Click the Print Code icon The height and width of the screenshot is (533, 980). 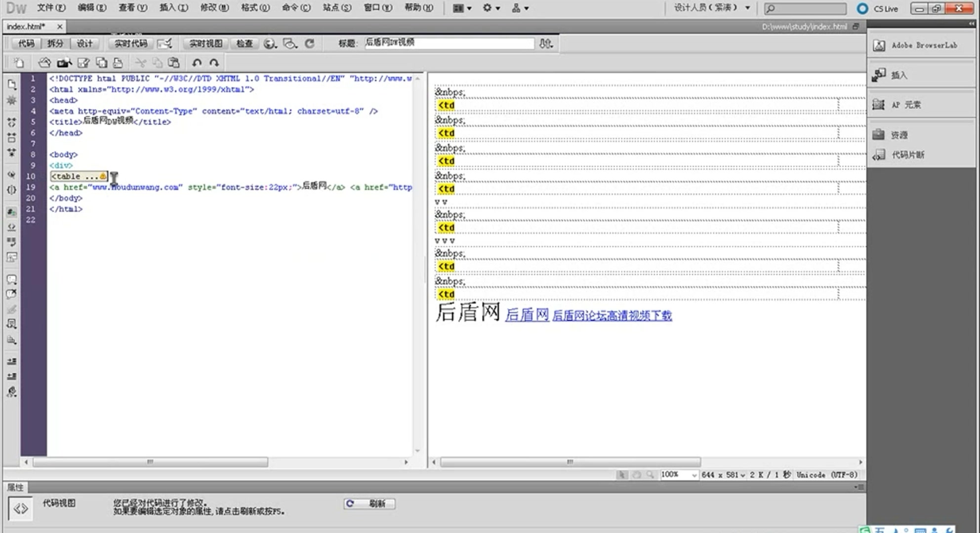(x=118, y=63)
